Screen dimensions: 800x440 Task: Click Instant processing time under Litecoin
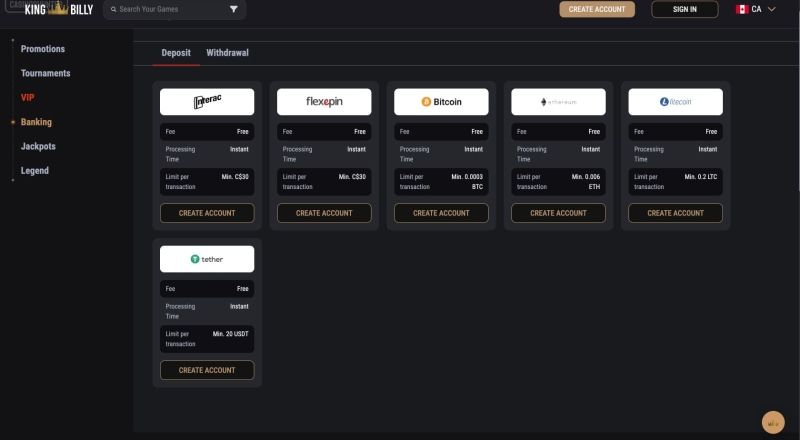click(708, 149)
